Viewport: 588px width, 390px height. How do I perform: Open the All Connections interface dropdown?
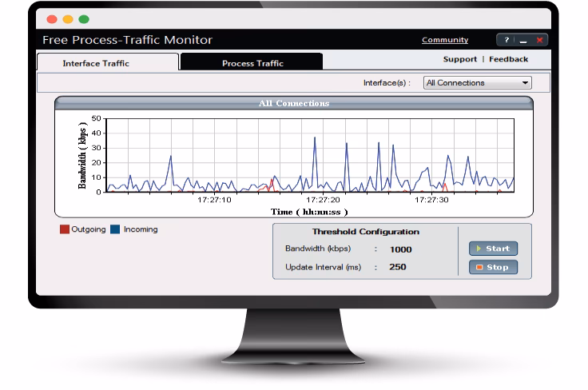478,83
